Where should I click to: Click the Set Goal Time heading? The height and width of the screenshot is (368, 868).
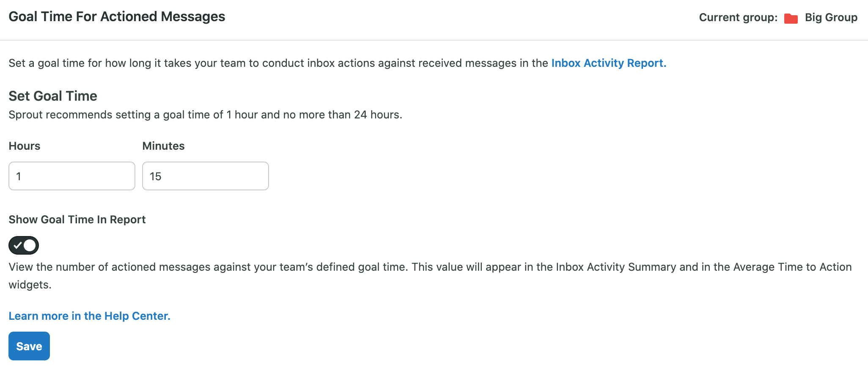(x=52, y=96)
